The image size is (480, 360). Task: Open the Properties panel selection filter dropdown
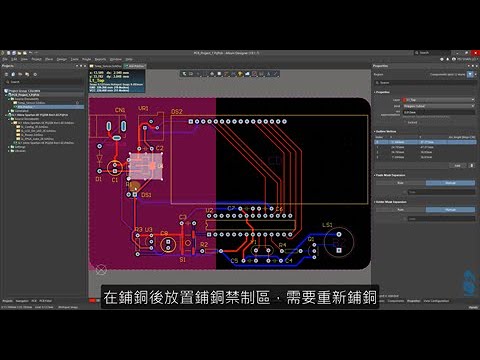coord(470,74)
